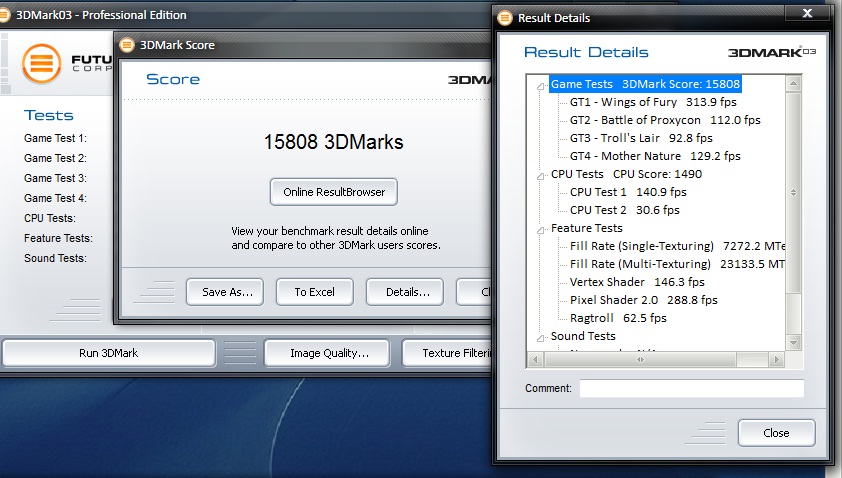Click the 3DMark03 logo in Result Details

tap(772, 52)
